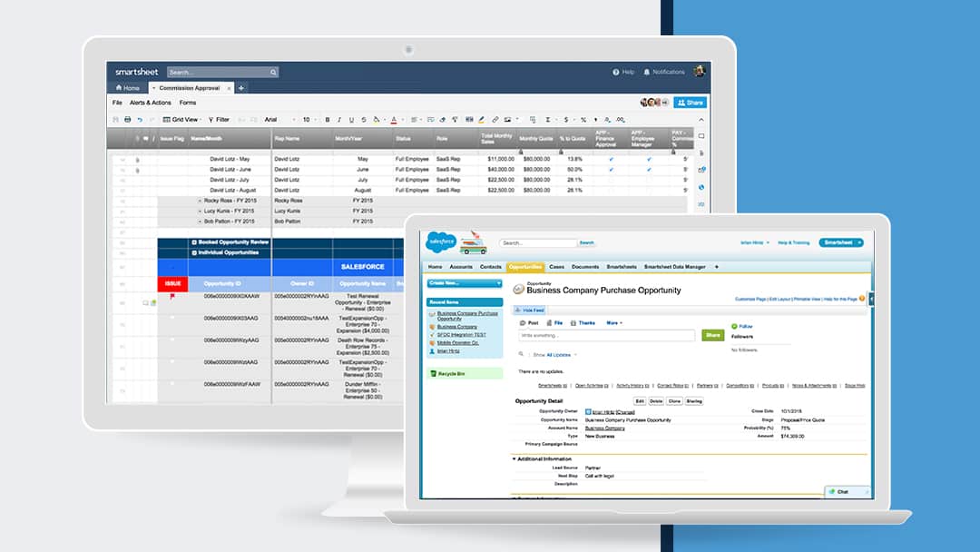Click the feed search magnifier in Salesforce
980x552 pixels.
point(521,354)
